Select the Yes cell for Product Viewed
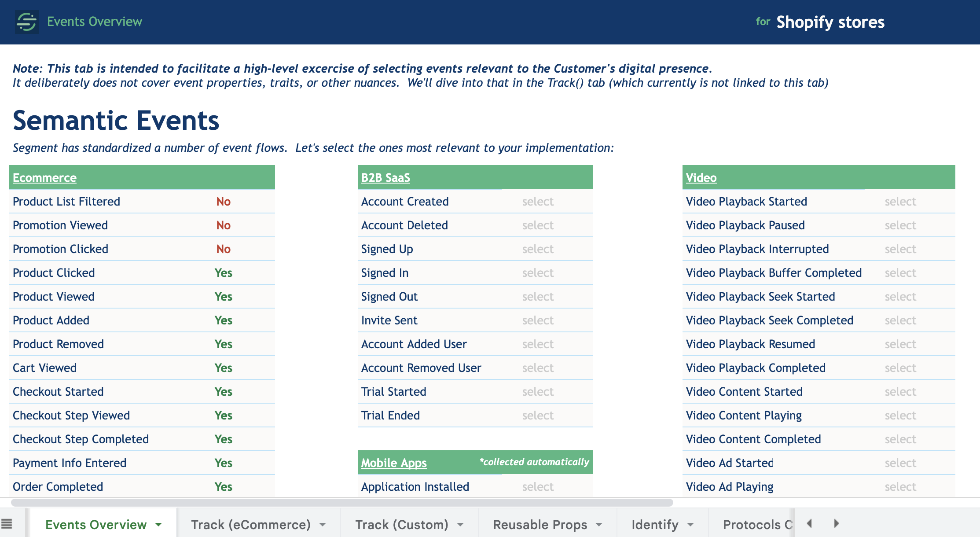980x537 pixels. [x=224, y=297]
